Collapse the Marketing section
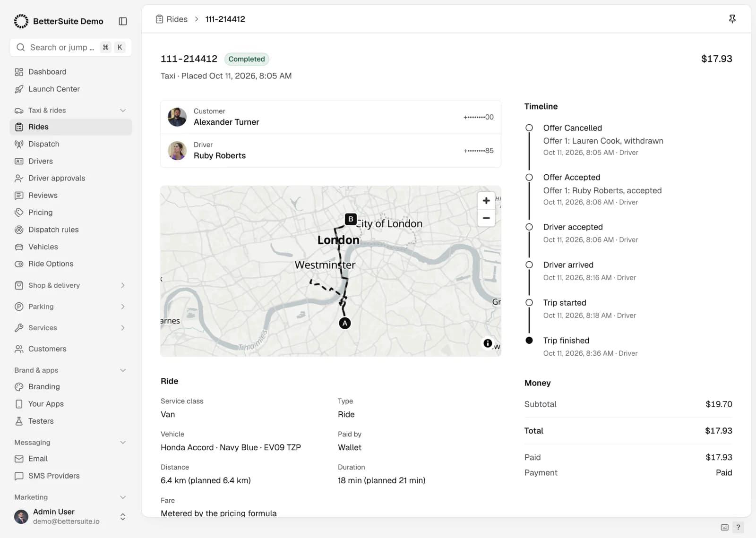Image resolution: width=756 pixels, height=538 pixels. (123, 497)
